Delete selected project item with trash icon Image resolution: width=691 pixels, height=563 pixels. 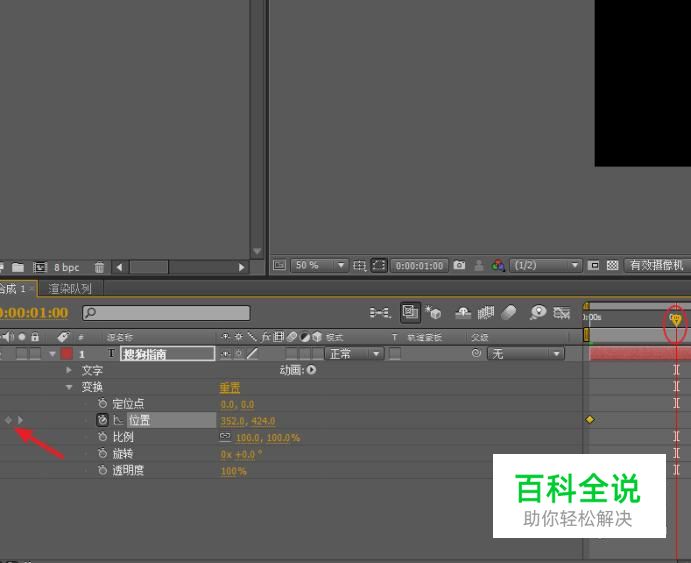pyautogui.click(x=99, y=267)
